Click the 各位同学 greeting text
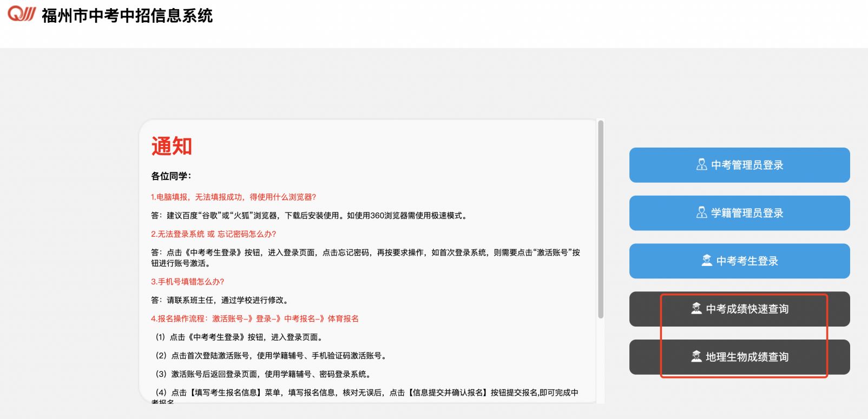The width and height of the screenshot is (868, 419). (x=171, y=176)
